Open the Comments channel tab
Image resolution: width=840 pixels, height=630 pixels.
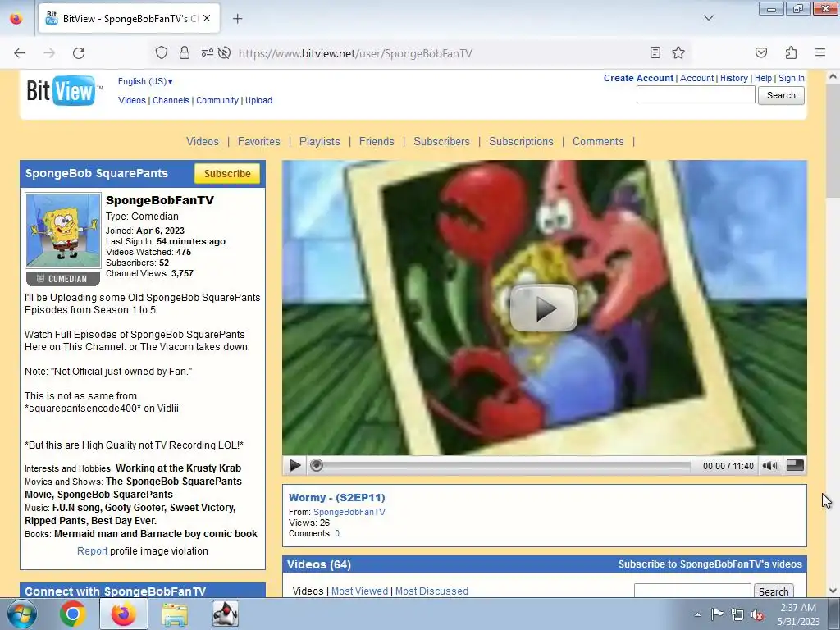(x=598, y=141)
